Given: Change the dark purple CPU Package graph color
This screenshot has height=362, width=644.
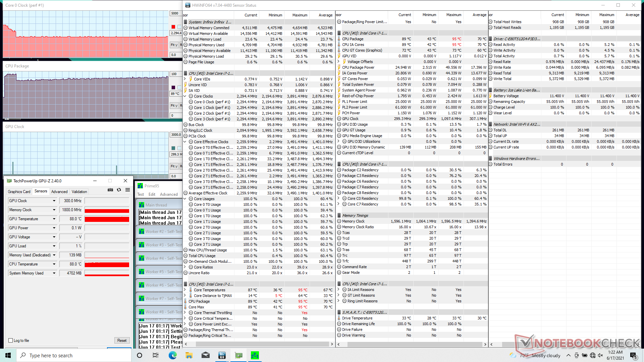Looking at the screenshot, I should coord(173,87).
